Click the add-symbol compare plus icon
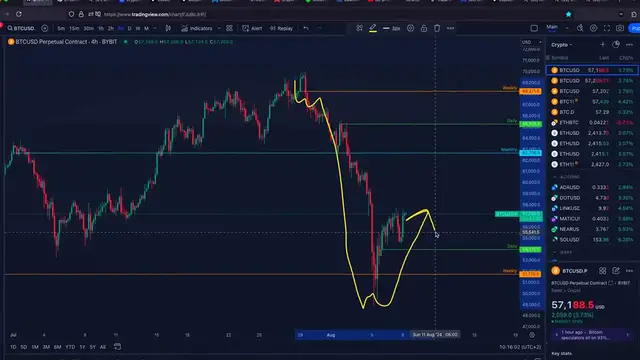This screenshot has height=360, width=640. tap(44, 28)
